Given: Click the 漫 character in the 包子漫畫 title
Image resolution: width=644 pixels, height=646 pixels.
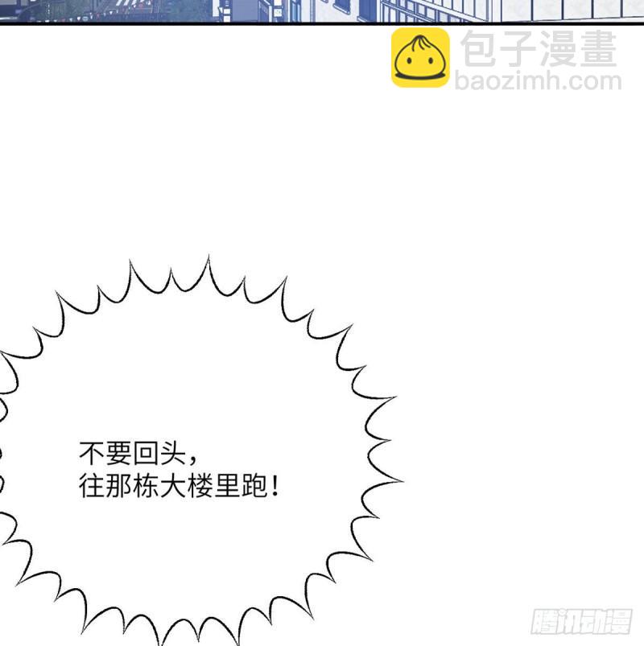Looking at the screenshot, I should [x=558, y=50].
